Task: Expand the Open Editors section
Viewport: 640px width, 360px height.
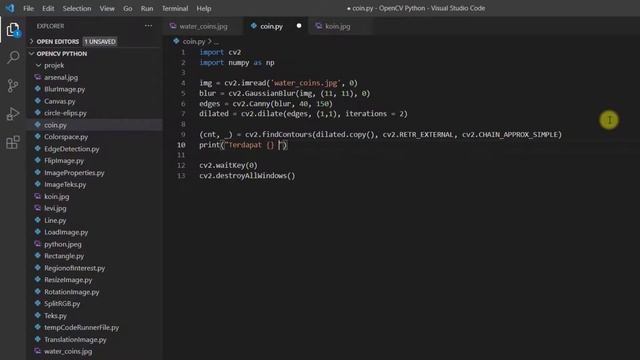Action: (x=58, y=42)
